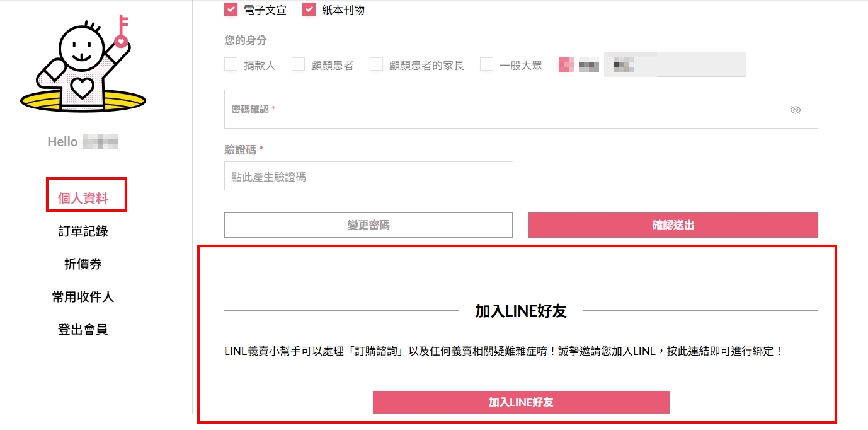Uncheck the 電子文宣 checkbox
The width and height of the screenshot is (868, 430).
pyautogui.click(x=231, y=9)
